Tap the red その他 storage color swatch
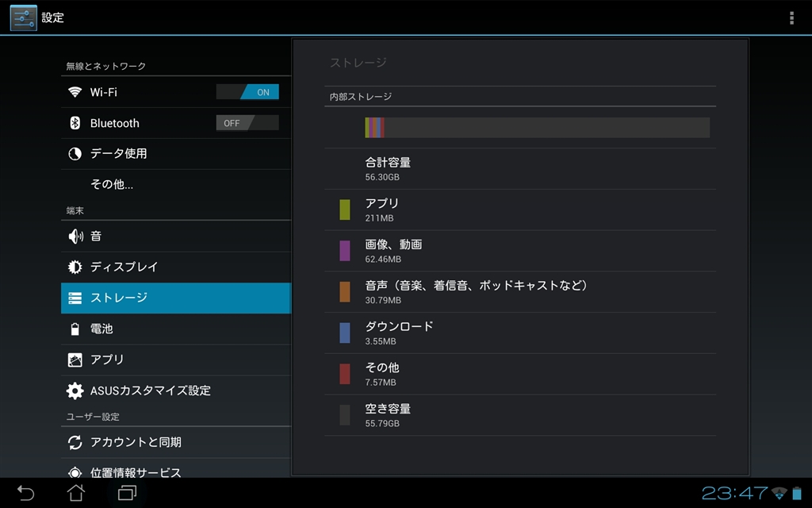 [345, 374]
